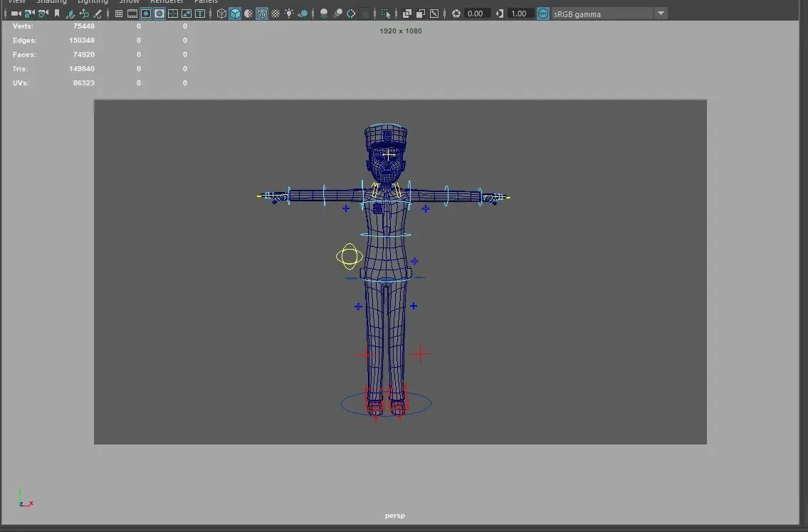The image size is (808, 532).
Task: Click the Exposure reset icon
Action: tap(456, 14)
